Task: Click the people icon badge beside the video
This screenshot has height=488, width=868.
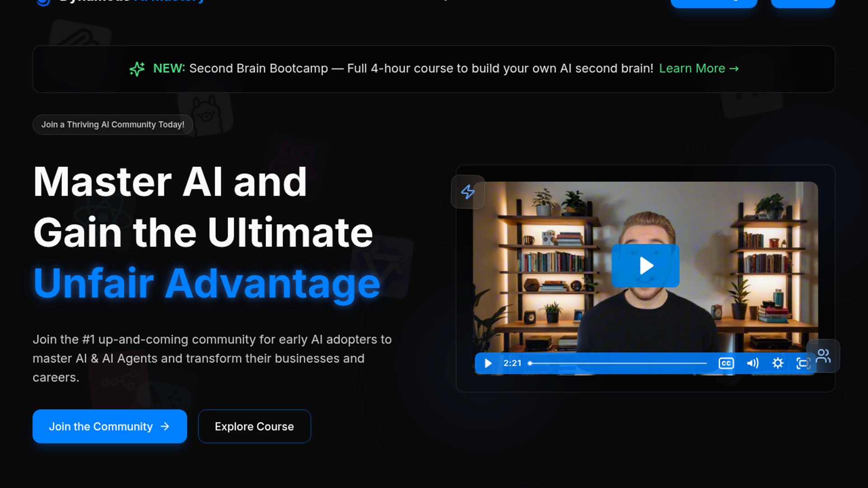Action: tap(823, 356)
